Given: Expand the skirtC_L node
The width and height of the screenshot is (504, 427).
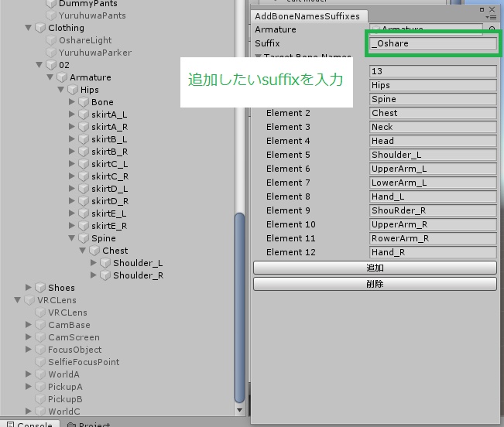Looking at the screenshot, I should (72, 164).
